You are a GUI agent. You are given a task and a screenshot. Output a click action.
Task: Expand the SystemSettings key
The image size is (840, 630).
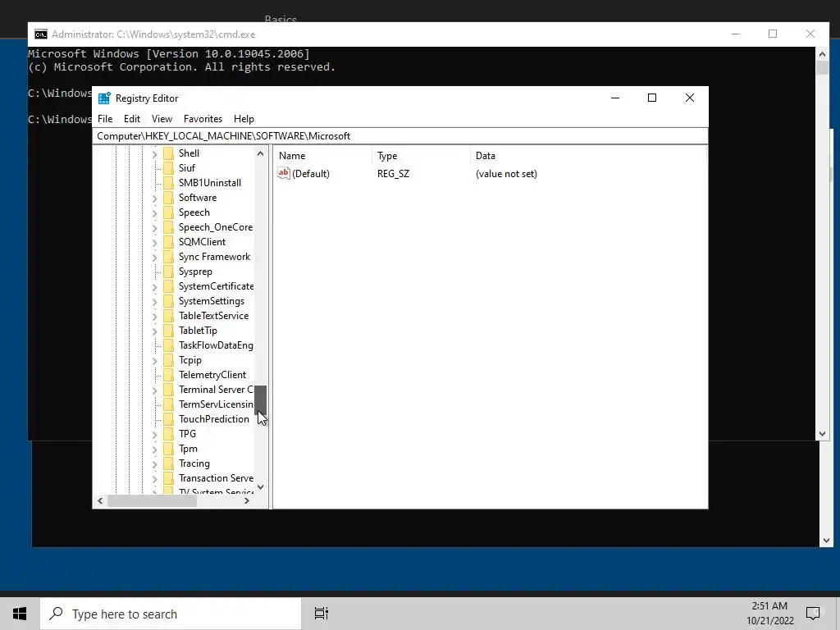pyautogui.click(x=154, y=302)
